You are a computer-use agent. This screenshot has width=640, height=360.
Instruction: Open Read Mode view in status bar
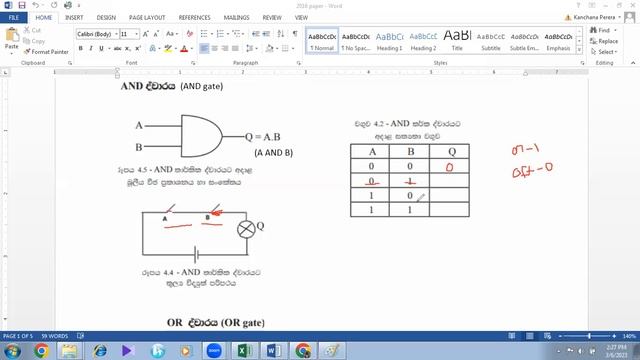511,336
